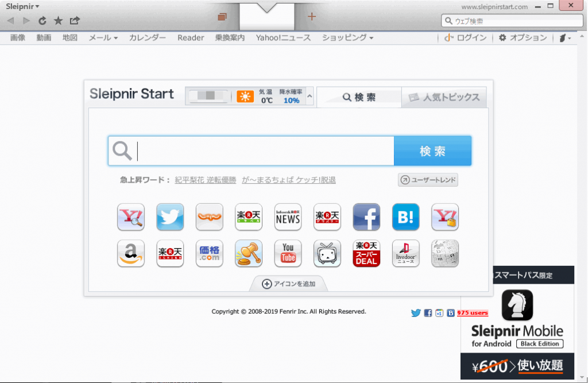588x383 pixels.
Task: Open the Facebook shortcut icon
Action: point(366,217)
